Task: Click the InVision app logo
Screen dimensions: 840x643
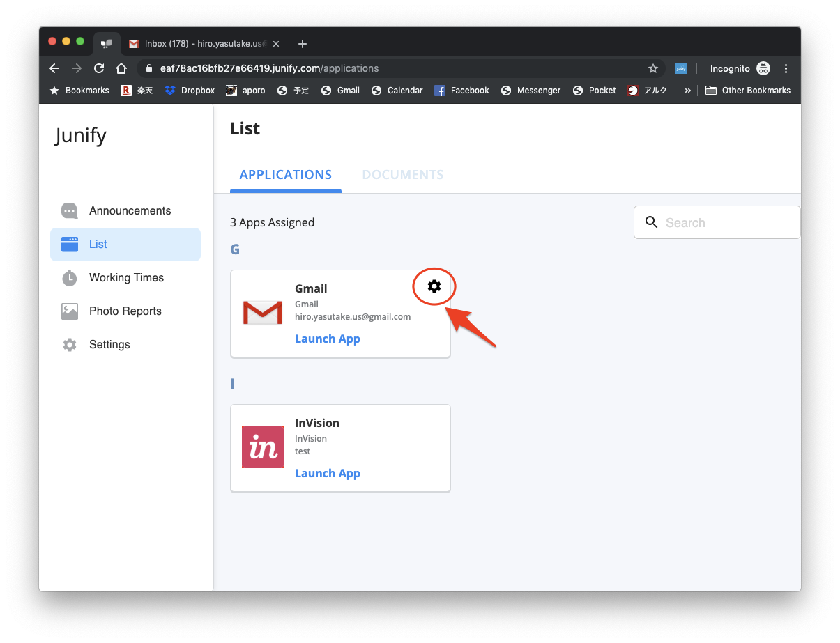Action: click(263, 447)
